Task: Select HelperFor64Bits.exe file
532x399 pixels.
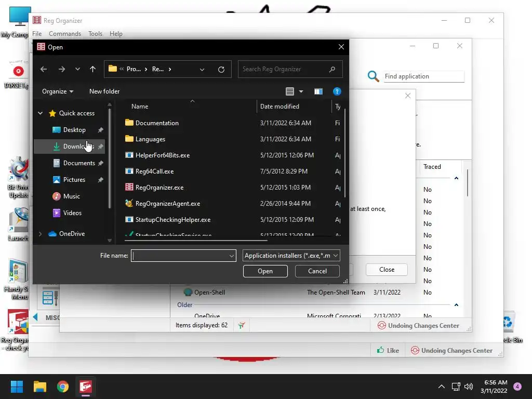Action: tap(162, 155)
